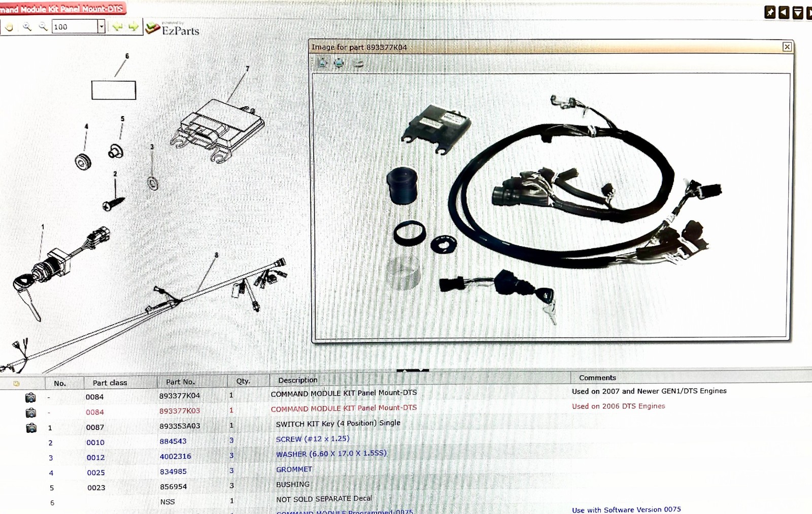Click the black down triangle button
Image resolution: width=812 pixels, height=514 pixels.
coord(797,12)
